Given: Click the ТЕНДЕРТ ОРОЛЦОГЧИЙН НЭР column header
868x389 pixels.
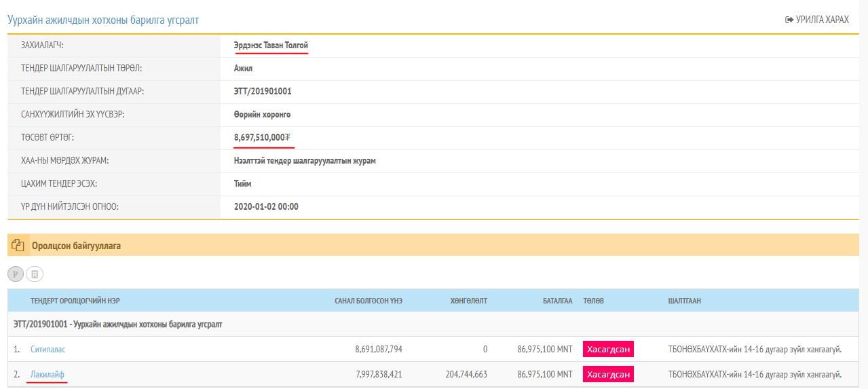Looking at the screenshot, I should [x=79, y=301].
